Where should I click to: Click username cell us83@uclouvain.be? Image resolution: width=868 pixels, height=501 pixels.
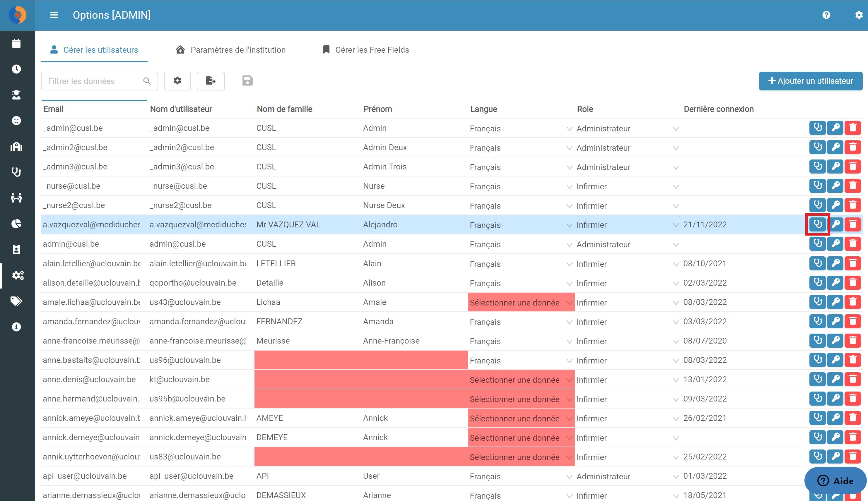pos(201,457)
